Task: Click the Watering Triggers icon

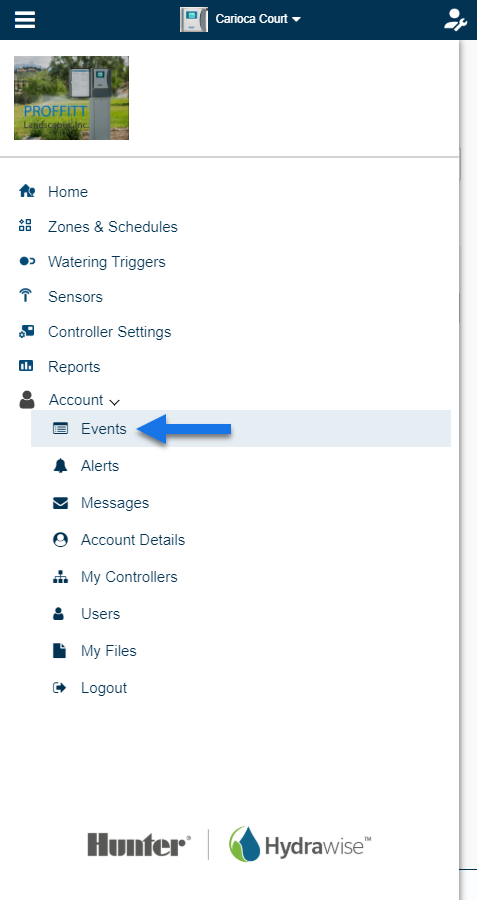Action: pos(27,261)
